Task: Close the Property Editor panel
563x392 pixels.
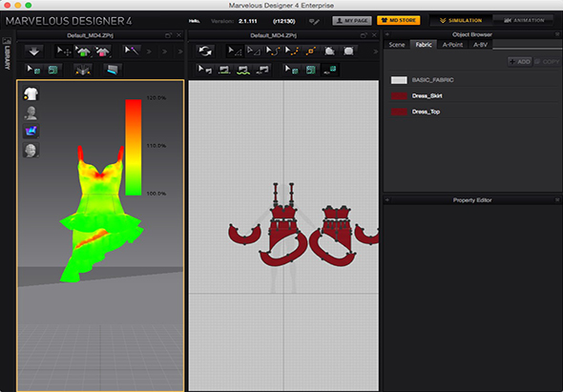Action: point(557,200)
